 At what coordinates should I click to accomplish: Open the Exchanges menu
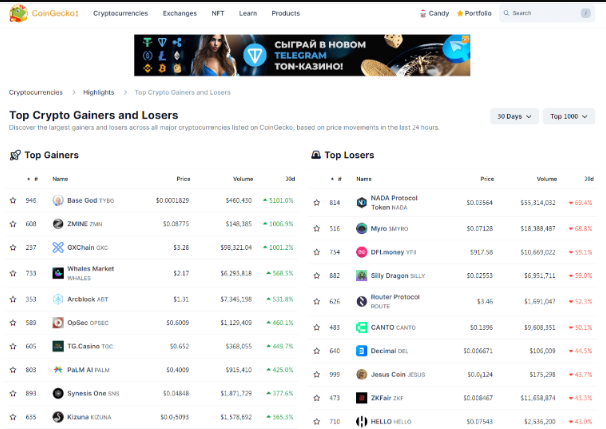coord(180,13)
